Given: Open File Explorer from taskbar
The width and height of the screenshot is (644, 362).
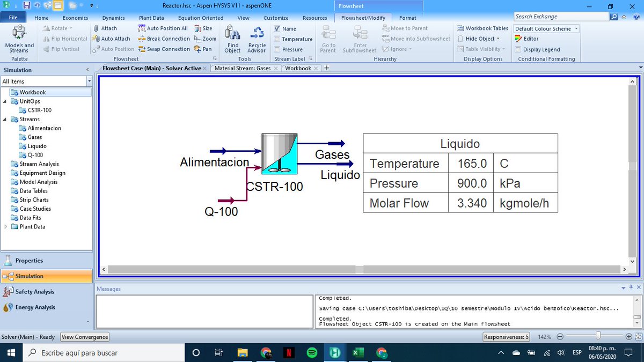Looking at the screenshot, I should point(243,352).
